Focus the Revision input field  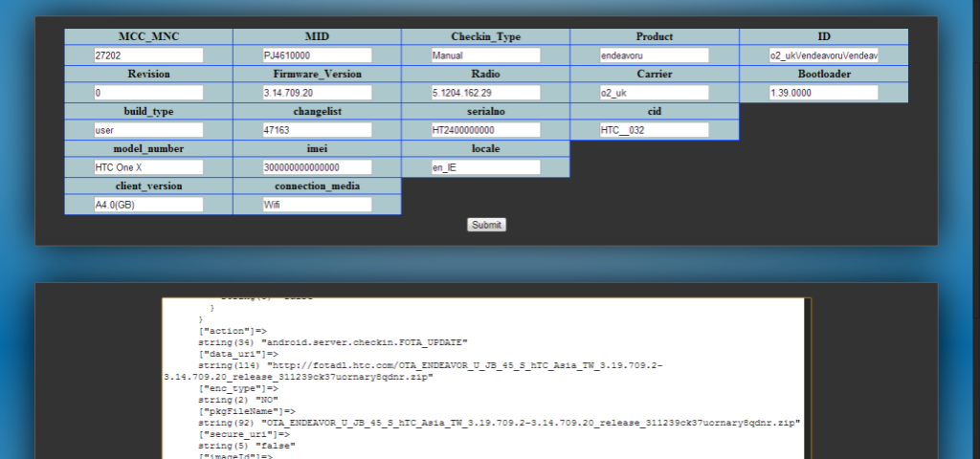pyautogui.click(x=148, y=93)
